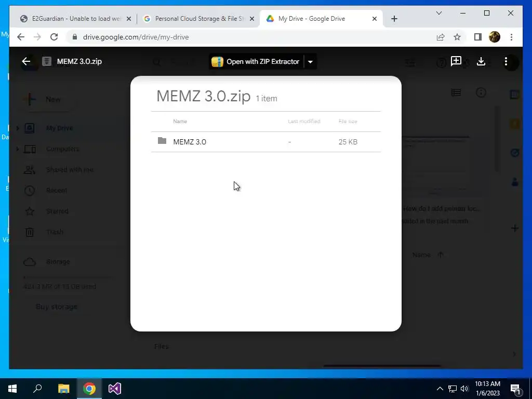532x399 pixels.
Task: Expand the Computers tree arrow
Action: point(18,149)
